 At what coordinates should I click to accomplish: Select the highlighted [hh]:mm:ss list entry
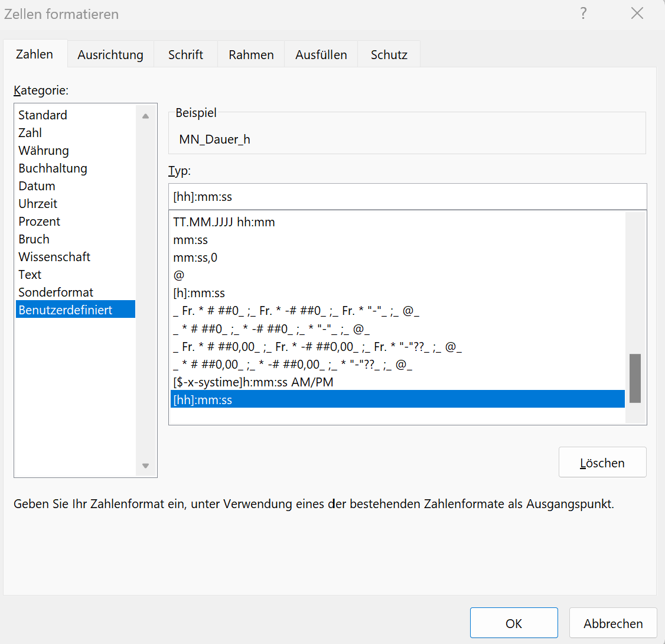pyautogui.click(x=397, y=399)
